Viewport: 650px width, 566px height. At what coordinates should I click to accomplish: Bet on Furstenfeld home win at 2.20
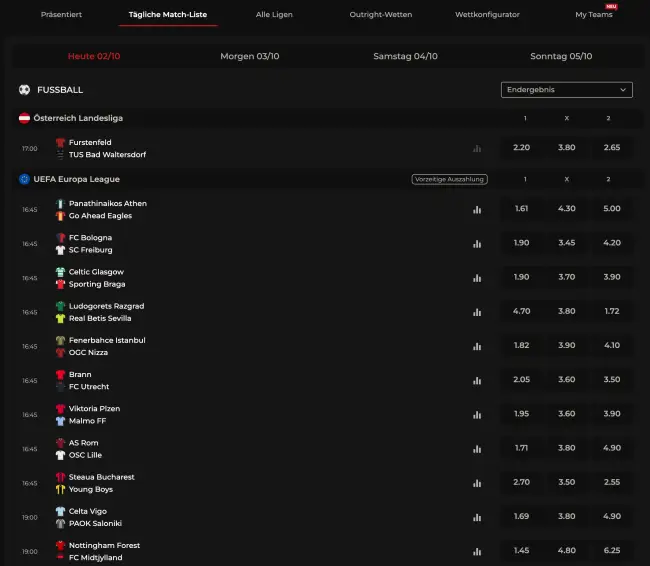[x=521, y=148]
